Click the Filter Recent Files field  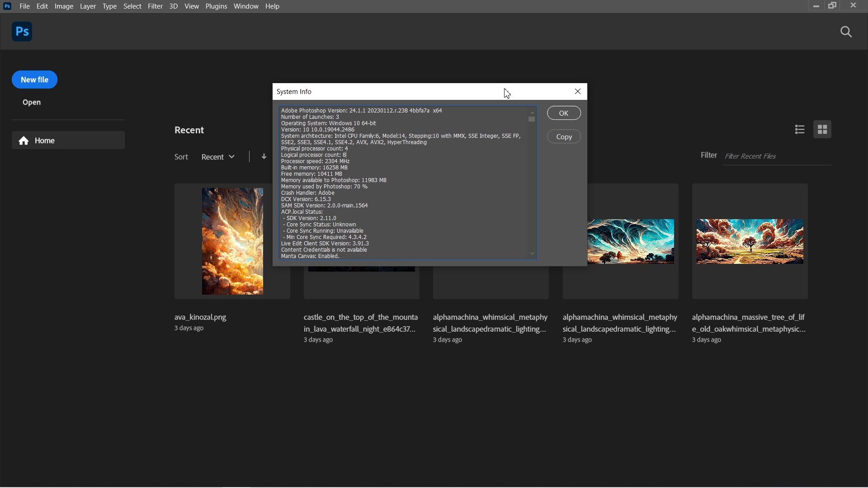[x=777, y=156]
